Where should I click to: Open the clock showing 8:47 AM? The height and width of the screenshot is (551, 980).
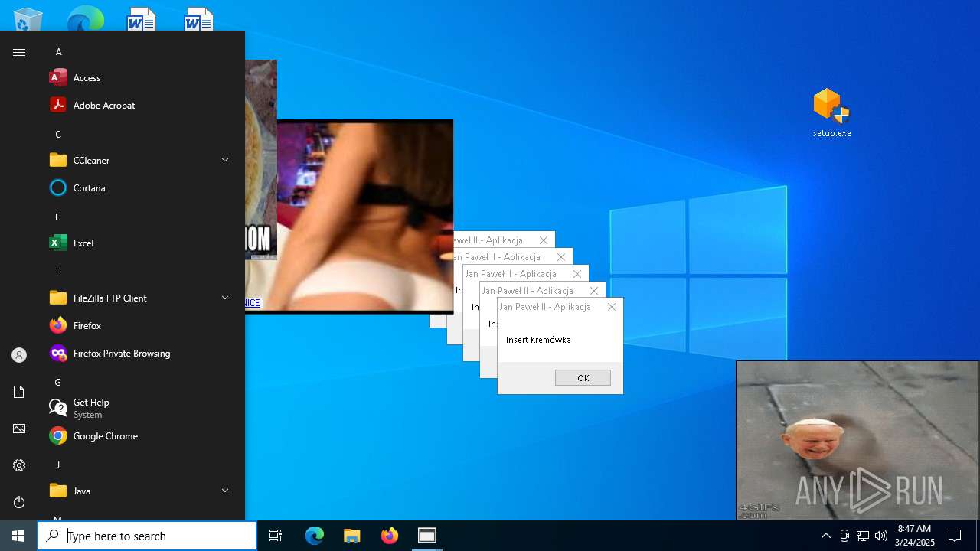[x=915, y=536]
